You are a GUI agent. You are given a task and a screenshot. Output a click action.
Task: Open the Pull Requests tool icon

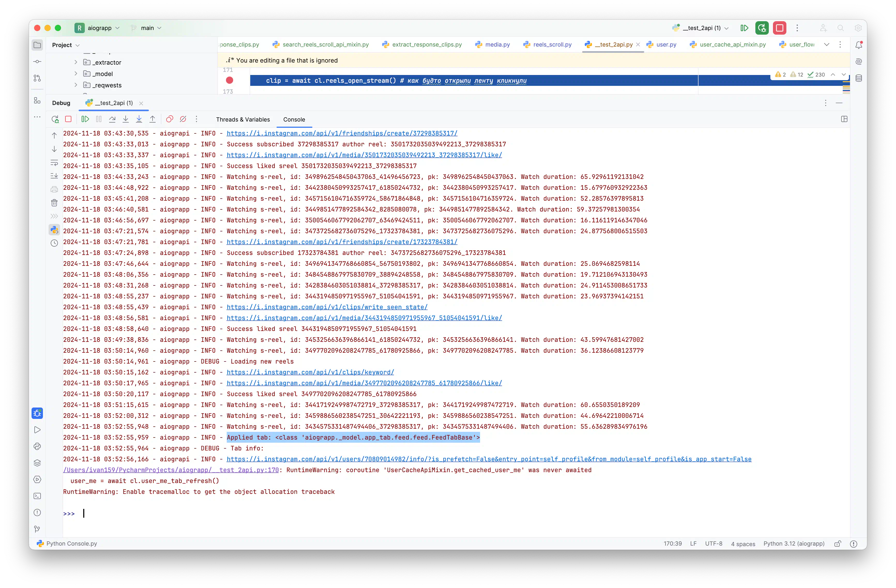pos(37,78)
